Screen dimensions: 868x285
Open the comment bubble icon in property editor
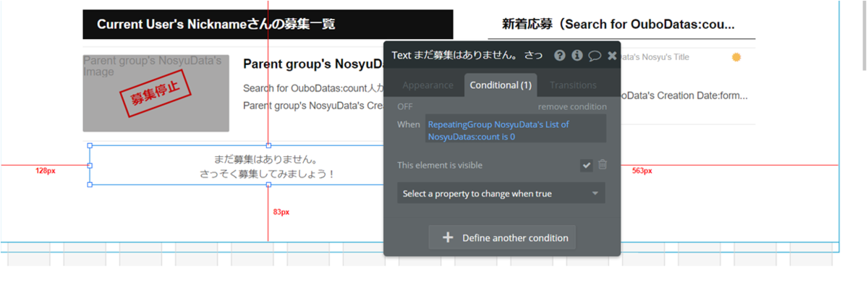(x=595, y=56)
